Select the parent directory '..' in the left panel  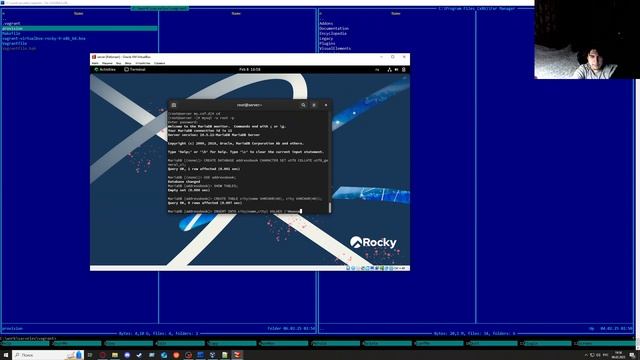point(4,18)
